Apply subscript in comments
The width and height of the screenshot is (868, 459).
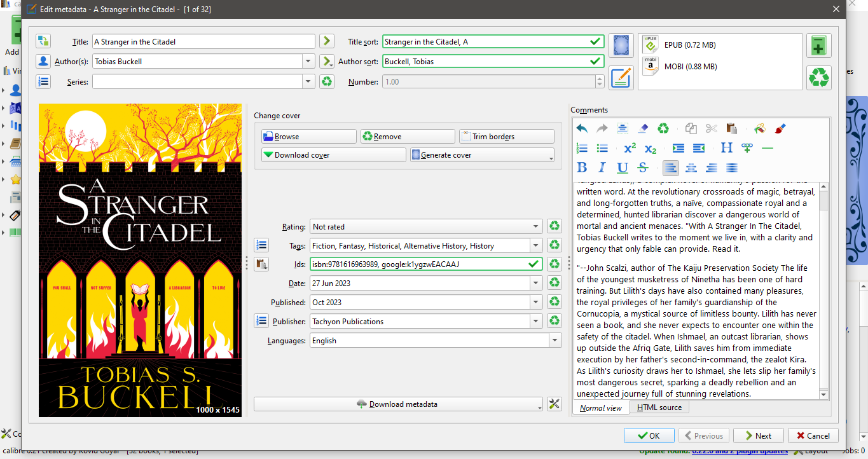tap(651, 148)
